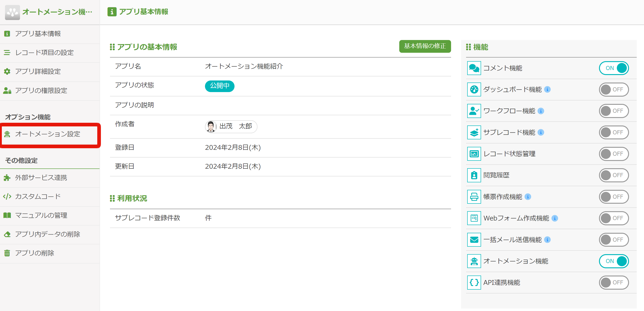Go to レコード項目の設定 menu
The height and width of the screenshot is (311, 644).
click(44, 53)
